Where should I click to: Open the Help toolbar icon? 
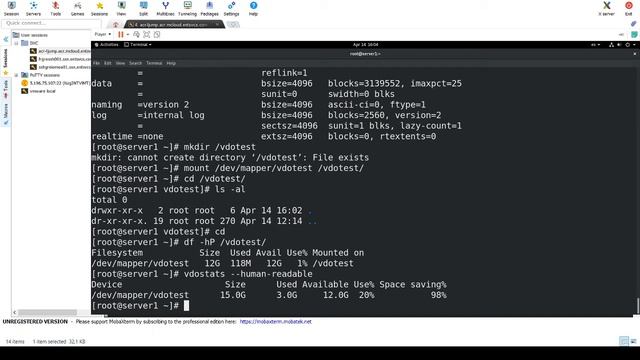pos(253,8)
